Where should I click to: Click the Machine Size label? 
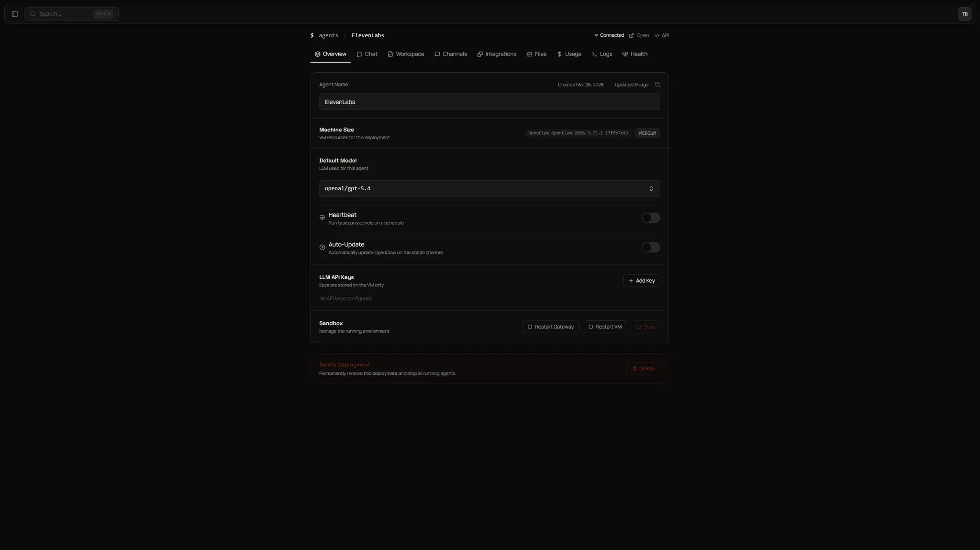[336, 130]
